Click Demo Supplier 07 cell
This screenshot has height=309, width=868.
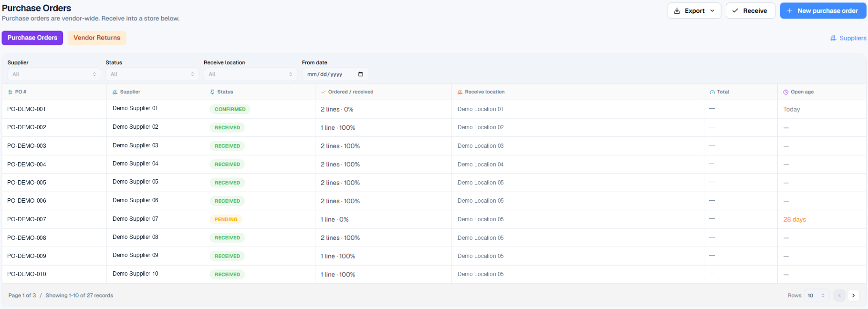[x=136, y=219]
